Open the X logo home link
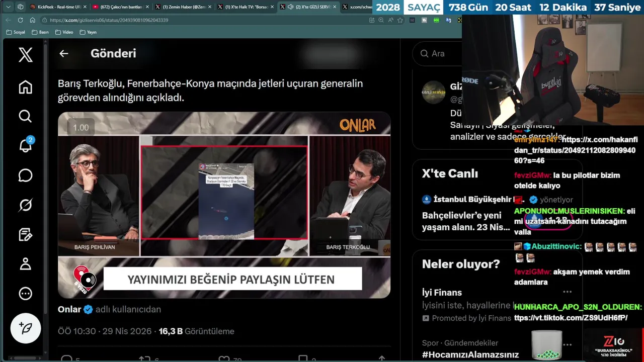The image size is (644, 362). click(26, 54)
